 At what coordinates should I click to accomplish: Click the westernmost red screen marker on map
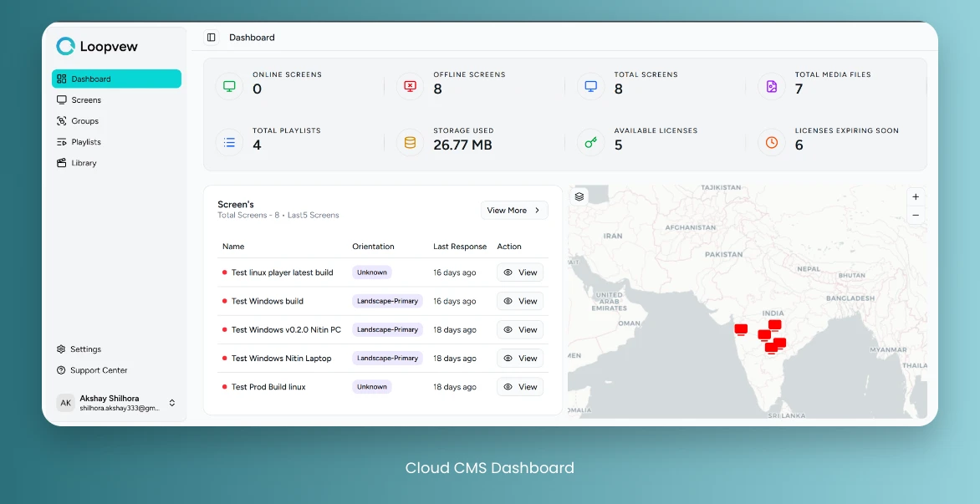741,329
